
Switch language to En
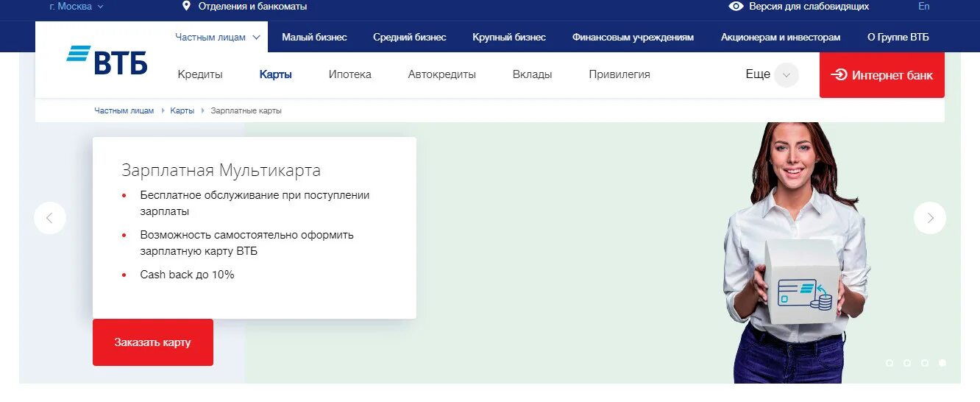924,6
